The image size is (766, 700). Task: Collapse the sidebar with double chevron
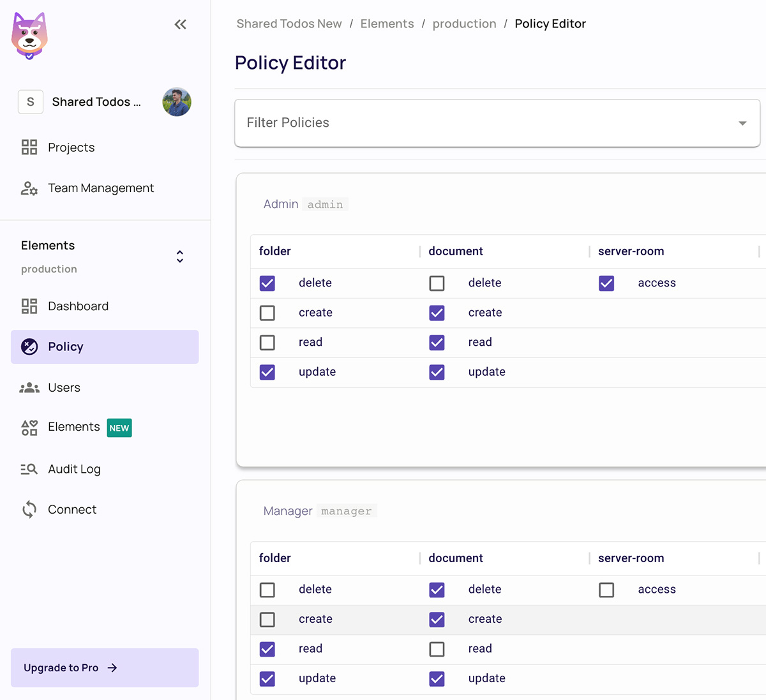[x=181, y=24]
